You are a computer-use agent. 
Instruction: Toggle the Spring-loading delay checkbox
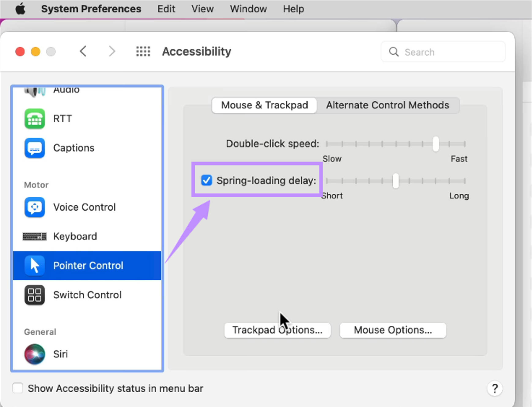[206, 180]
